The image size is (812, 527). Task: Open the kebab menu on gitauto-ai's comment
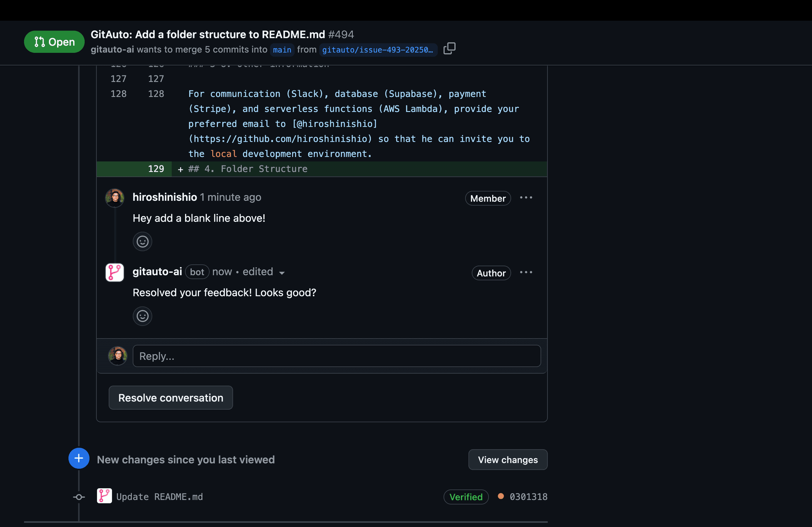point(526,272)
